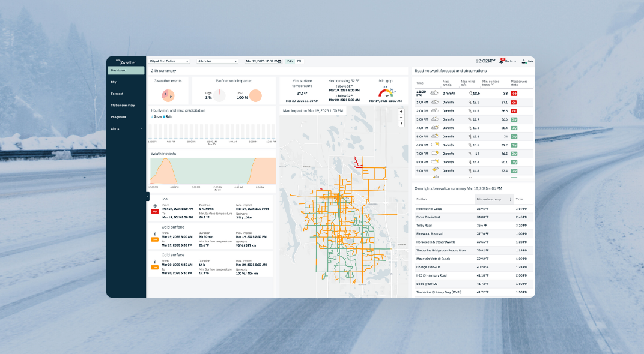Click the Ice event title
Image resolution: width=644 pixels, height=354 pixels.
pos(165,199)
